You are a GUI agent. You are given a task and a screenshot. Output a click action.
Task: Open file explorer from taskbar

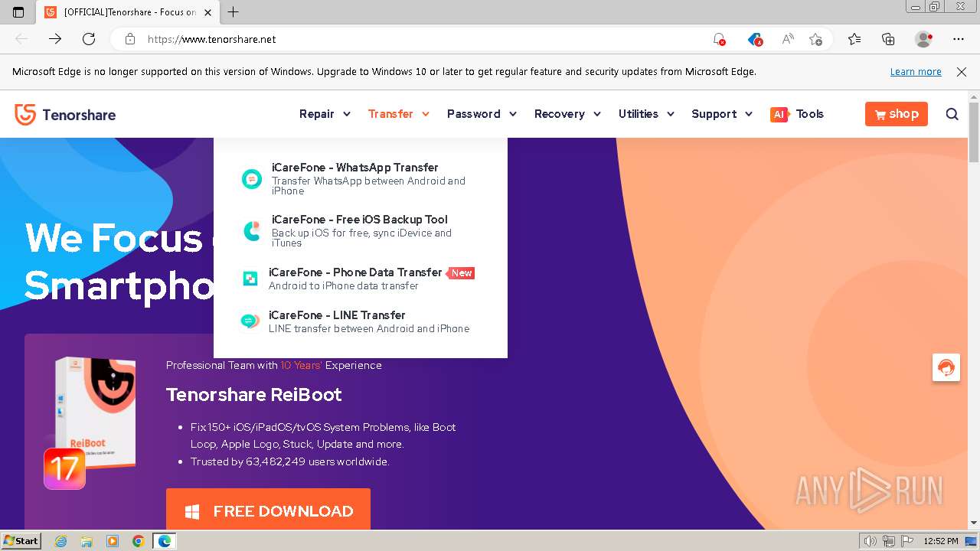87,541
